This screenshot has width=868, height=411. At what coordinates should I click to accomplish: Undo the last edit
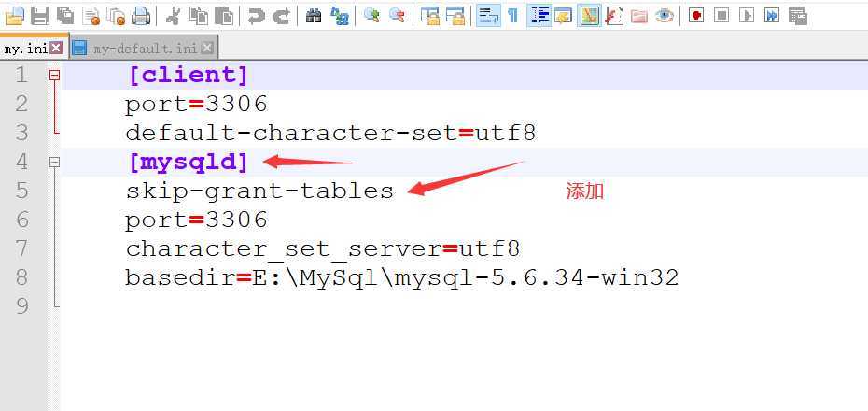coord(257,16)
